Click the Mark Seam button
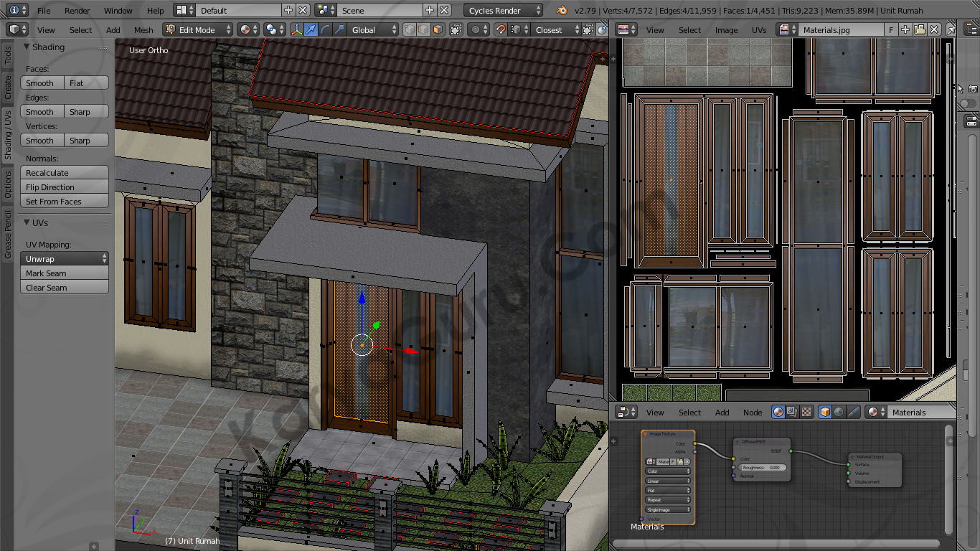Image resolution: width=980 pixels, height=551 pixels. 65,273
